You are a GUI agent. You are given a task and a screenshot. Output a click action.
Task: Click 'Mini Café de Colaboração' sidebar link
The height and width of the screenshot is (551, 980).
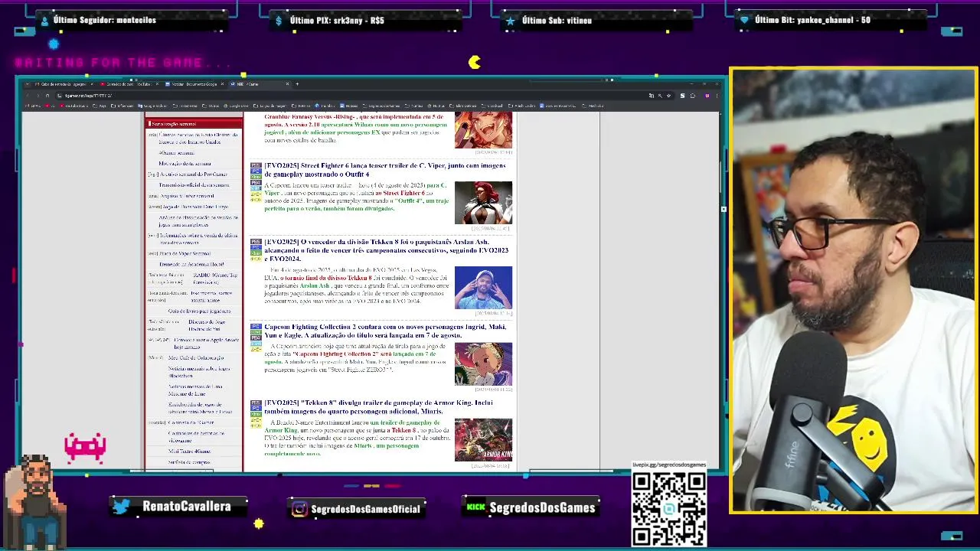click(x=196, y=357)
